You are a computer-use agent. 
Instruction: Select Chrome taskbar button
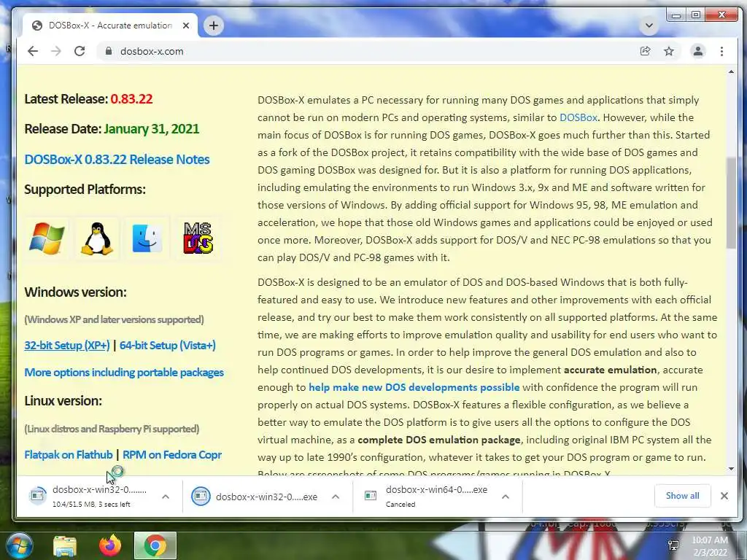(x=155, y=545)
